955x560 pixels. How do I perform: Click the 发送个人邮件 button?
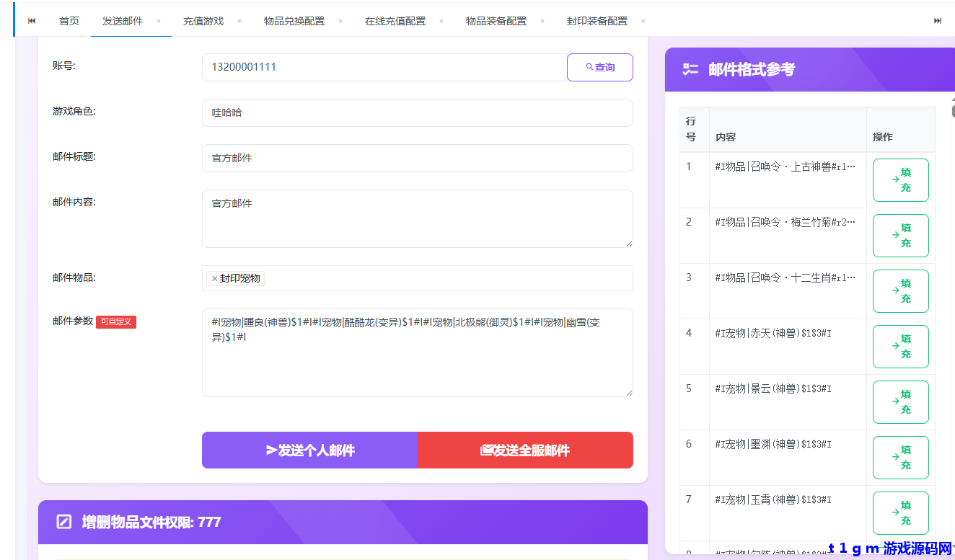[x=309, y=450]
